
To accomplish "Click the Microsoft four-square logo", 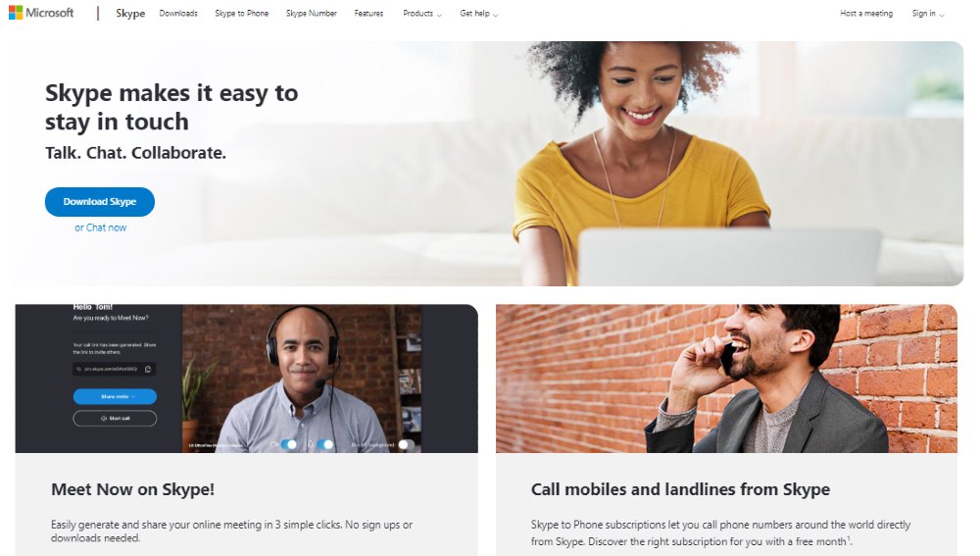I will (x=16, y=13).
